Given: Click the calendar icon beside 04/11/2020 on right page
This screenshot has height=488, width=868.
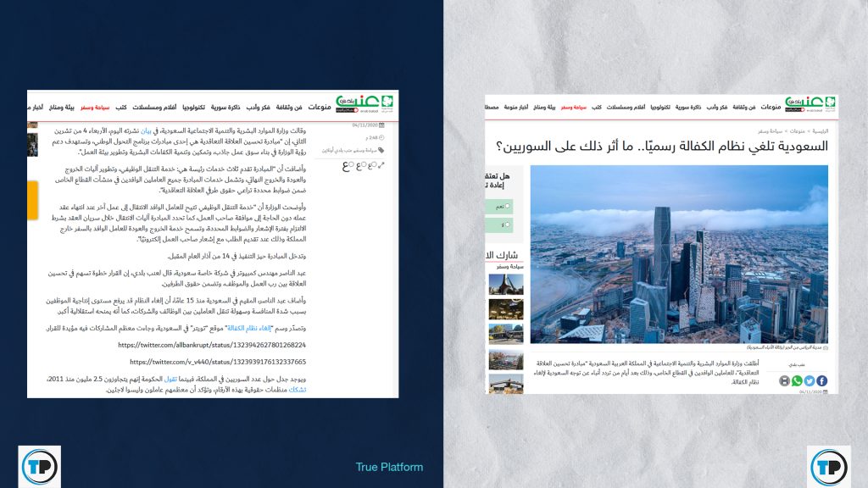Looking at the screenshot, I should (826, 391).
